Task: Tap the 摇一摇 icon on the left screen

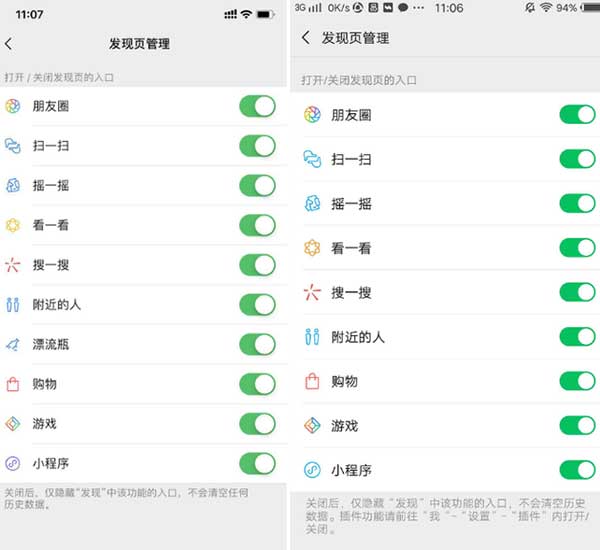Action: (12, 185)
